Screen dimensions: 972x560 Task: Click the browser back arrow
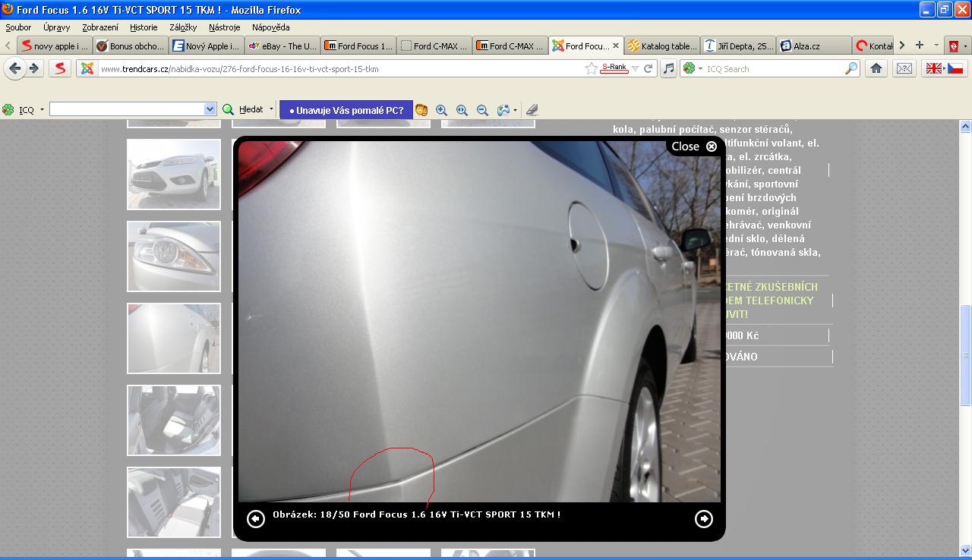pos(15,68)
